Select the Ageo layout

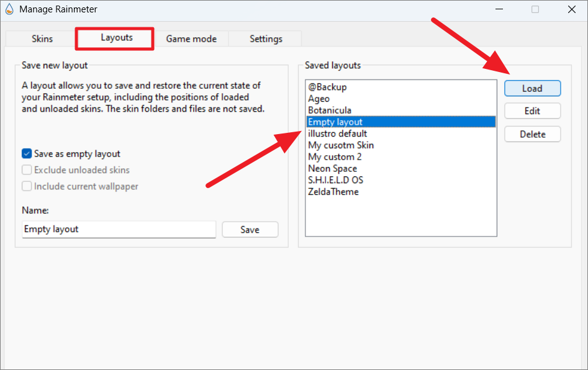(401, 99)
